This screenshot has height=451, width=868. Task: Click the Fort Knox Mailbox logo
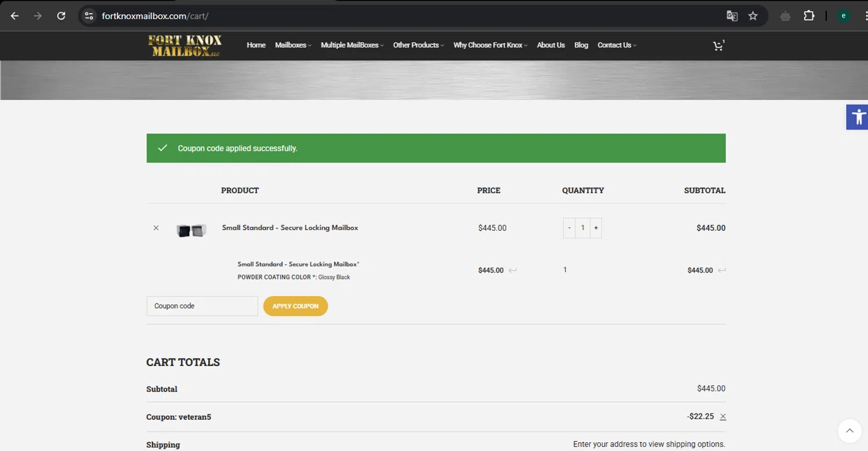pos(185,46)
